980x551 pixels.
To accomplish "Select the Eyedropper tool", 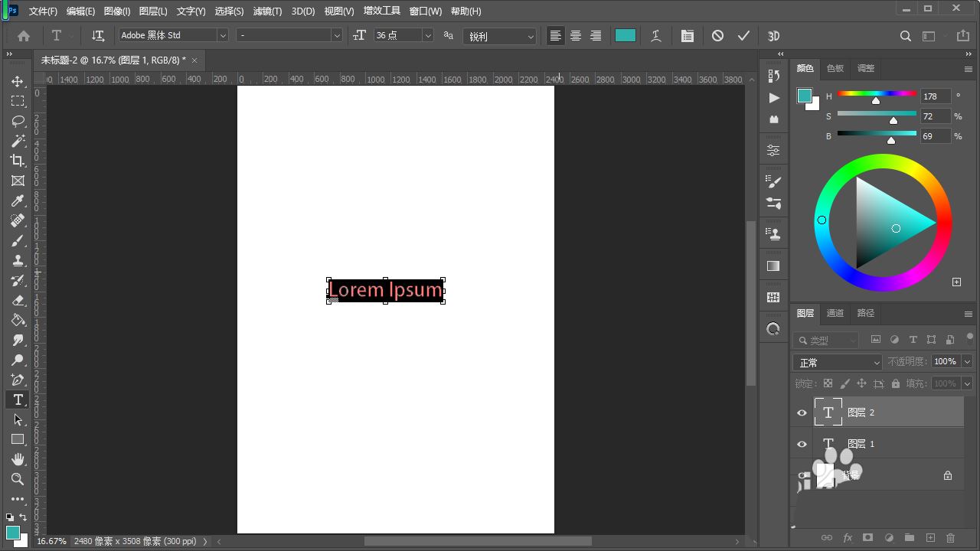I will tap(18, 201).
